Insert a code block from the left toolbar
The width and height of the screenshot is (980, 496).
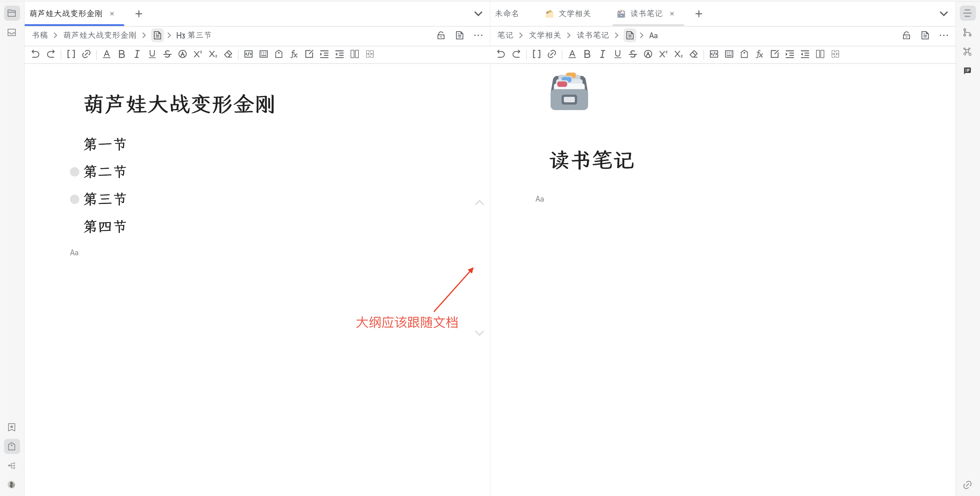pyautogui.click(x=248, y=54)
